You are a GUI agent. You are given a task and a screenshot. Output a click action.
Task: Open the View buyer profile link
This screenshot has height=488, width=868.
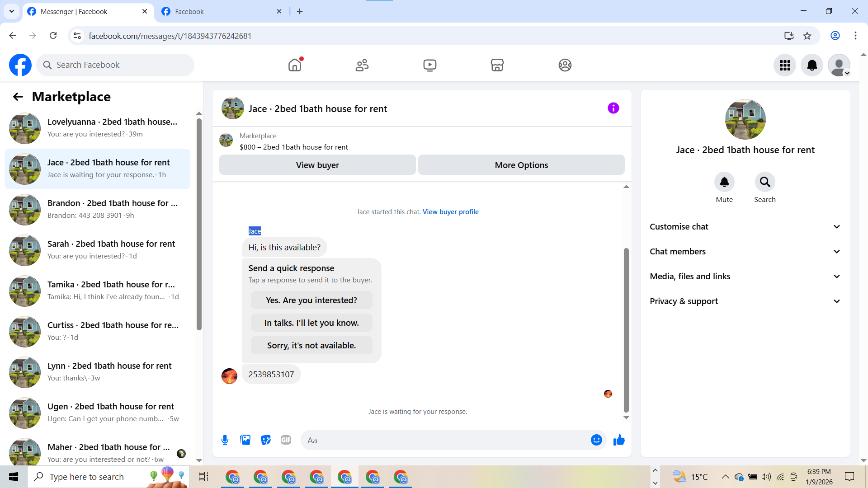(x=450, y=211)
